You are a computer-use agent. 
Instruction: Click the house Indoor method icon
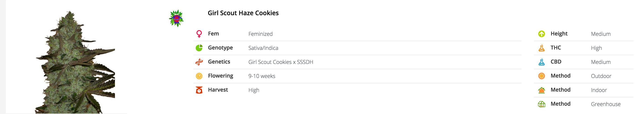[542, 90]
